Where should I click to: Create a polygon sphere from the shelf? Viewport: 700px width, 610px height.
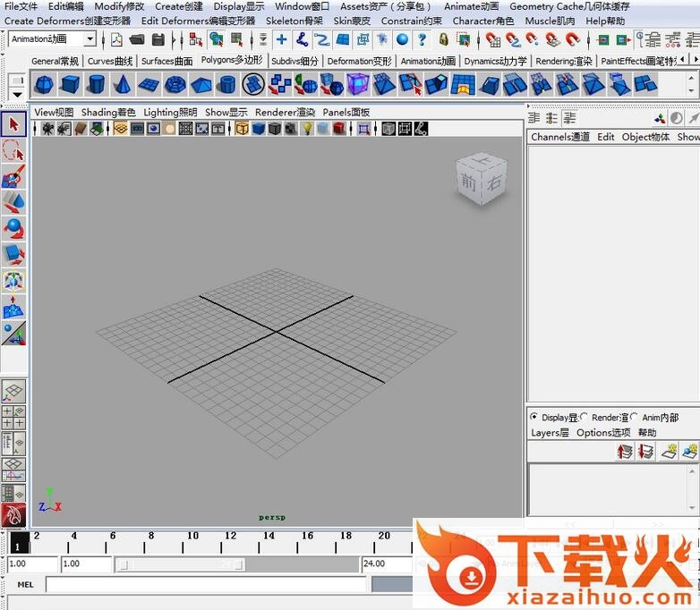[44, 85]
